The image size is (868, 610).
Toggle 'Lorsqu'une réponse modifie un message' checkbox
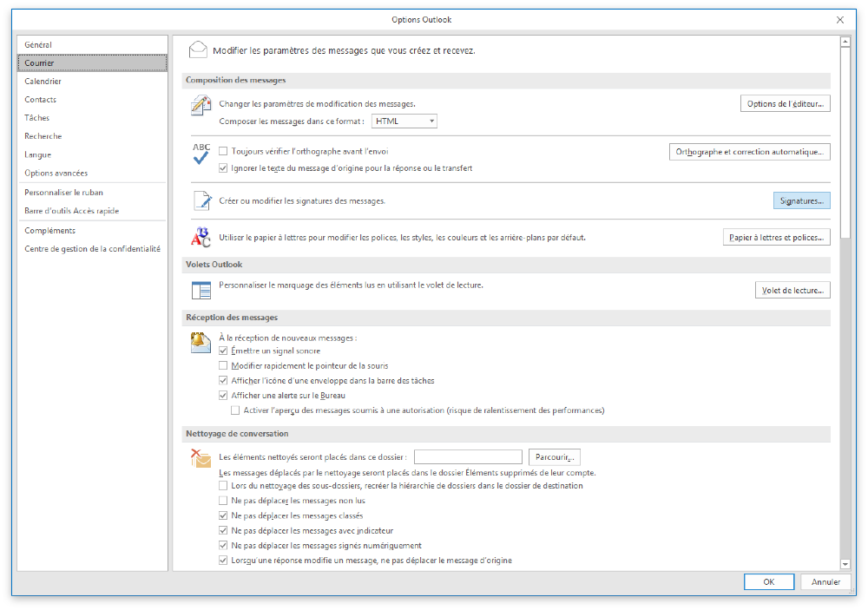click(223, 561)
